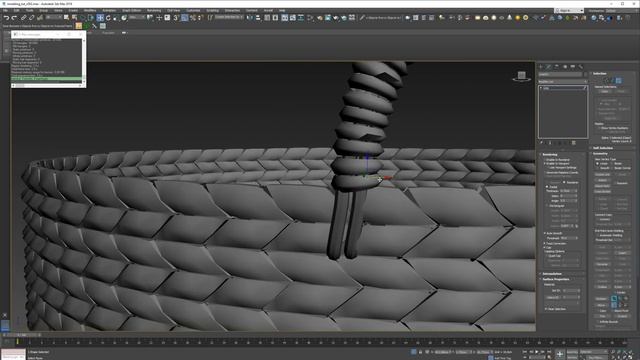Switch to the Utilities command panel
The image size is (640, 360).
(580, 67)
